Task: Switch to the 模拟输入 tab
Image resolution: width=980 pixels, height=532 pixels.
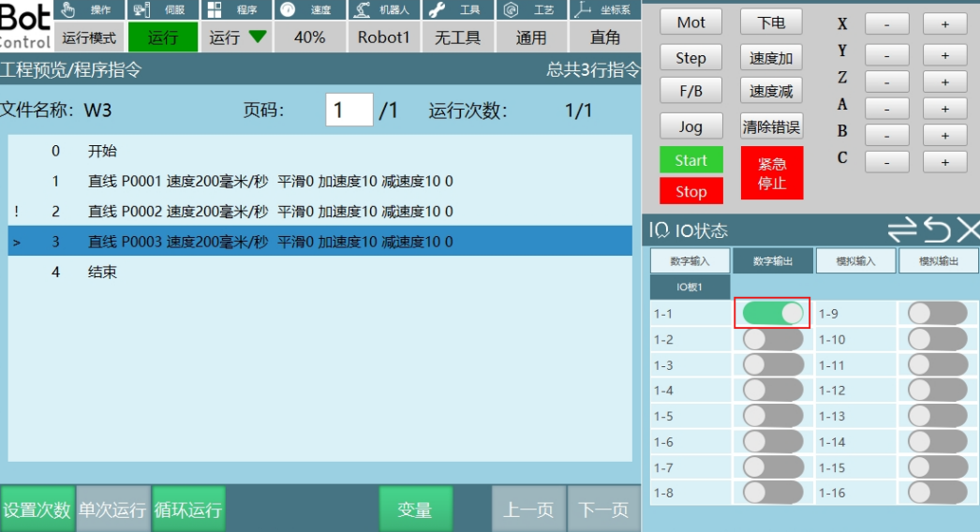Action: 855,260
